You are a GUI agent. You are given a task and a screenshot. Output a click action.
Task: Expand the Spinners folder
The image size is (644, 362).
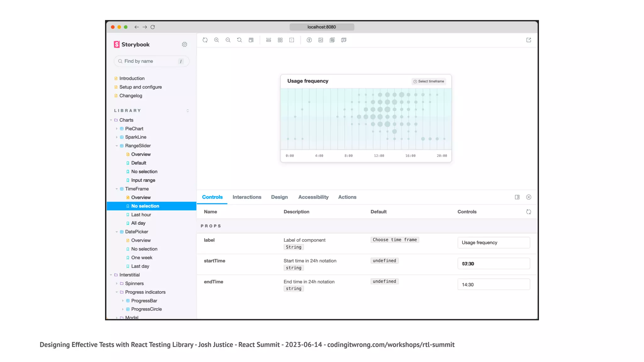tap(117, 283)
